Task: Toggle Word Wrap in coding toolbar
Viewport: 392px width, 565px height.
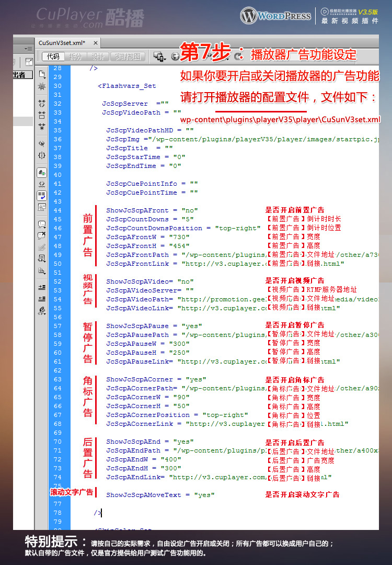Action: [x=42, y=196]
